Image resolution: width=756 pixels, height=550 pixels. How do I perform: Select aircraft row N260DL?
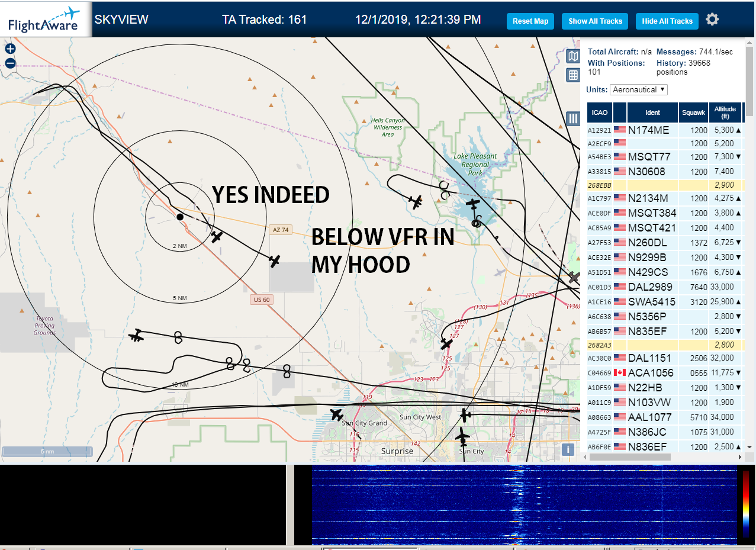tap(664, 243)
